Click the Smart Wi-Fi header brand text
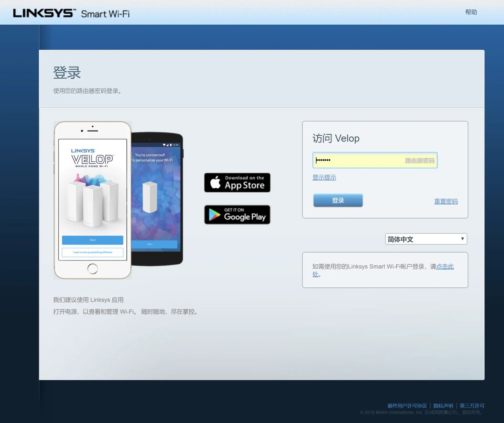504x423 pixels. pyautogui.click(x=106, y=13)
